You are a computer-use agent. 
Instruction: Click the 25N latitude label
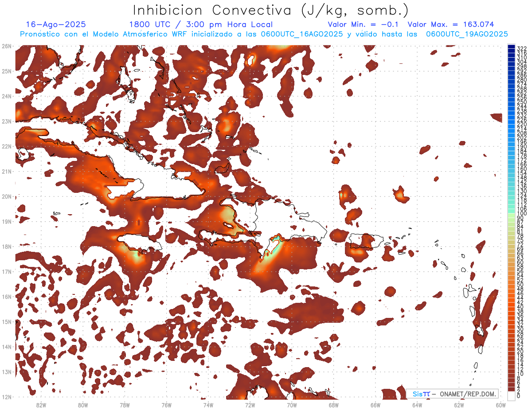click(x=7, y=71)
